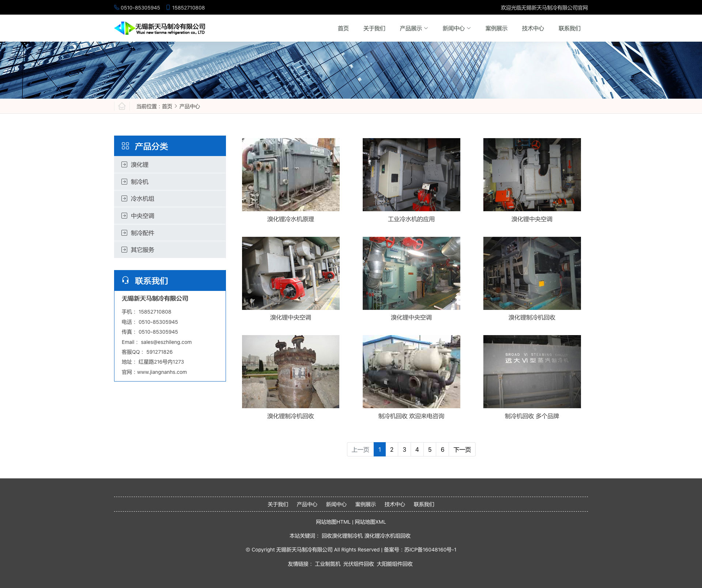
Task: Open the 溴化锂冷水机原理 product thumbnail
Action: tap(291, 175)
